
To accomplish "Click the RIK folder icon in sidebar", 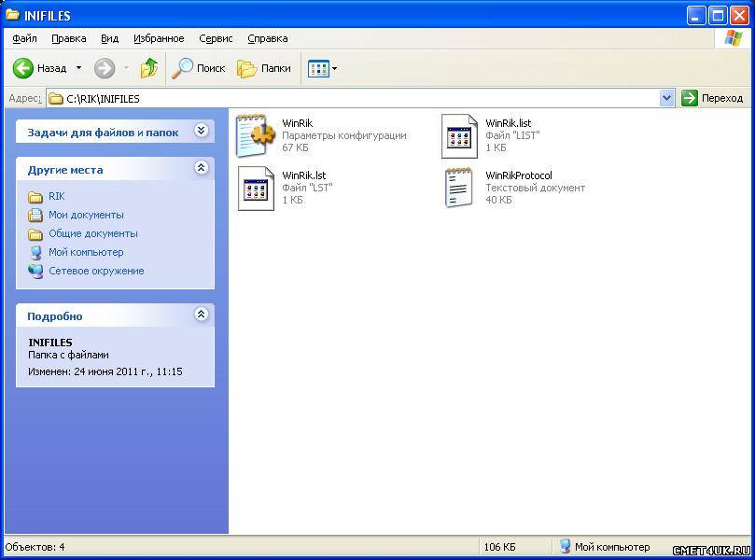I will pyautogui.click(x=35, y=197).
